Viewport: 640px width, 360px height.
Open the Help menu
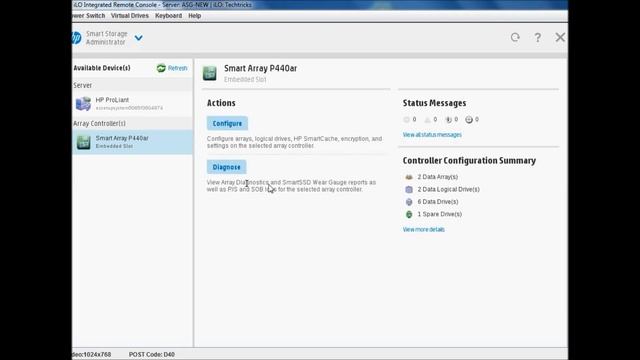(195, 16)
